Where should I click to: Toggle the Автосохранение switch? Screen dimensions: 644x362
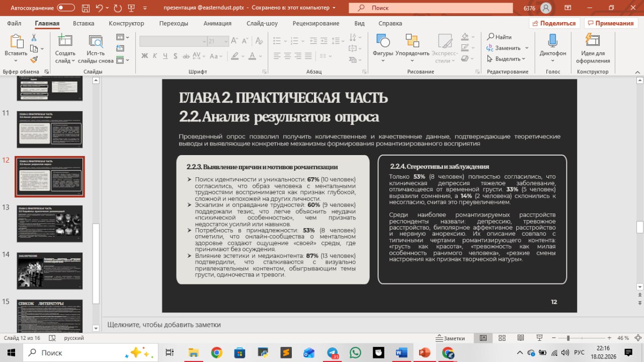coord(66,8)
